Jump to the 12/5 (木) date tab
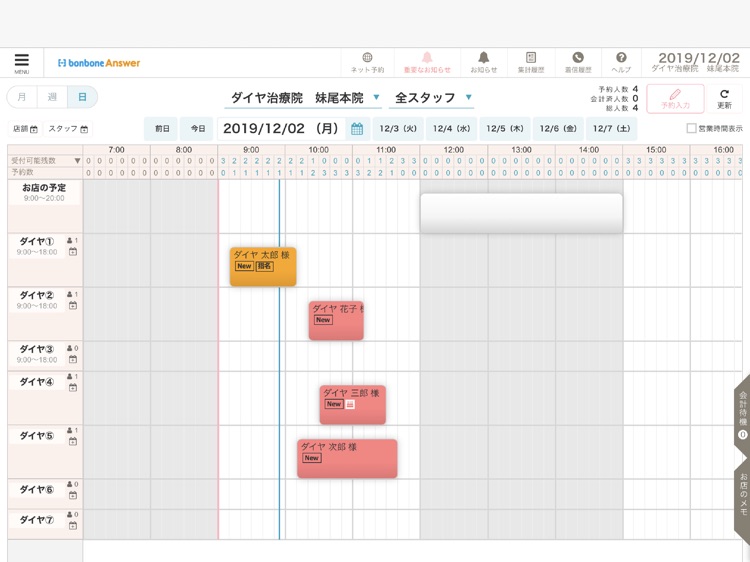Image resolution: width=750 pixels, height=562 pixels. point(505,129)
